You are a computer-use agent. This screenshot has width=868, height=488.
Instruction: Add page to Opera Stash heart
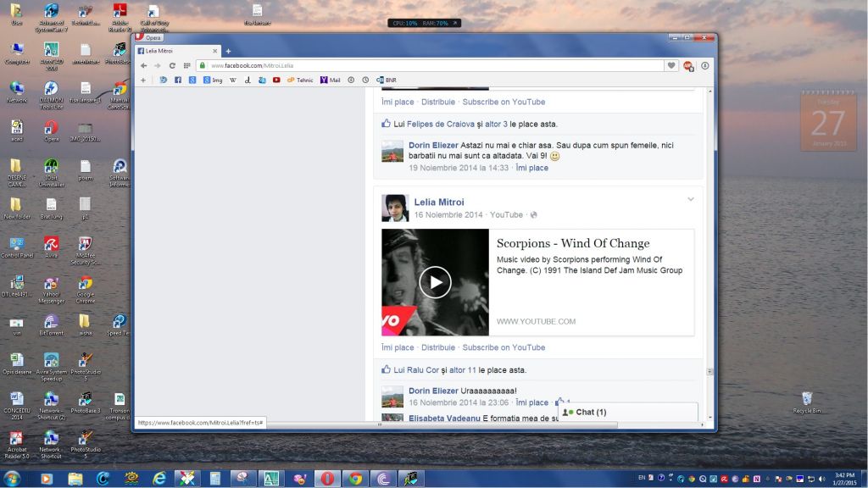[671, 65]
